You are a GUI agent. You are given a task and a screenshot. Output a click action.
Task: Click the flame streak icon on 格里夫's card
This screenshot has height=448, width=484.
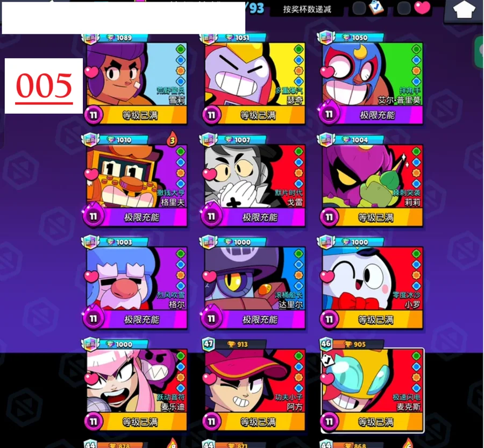(x=172, y=139)
